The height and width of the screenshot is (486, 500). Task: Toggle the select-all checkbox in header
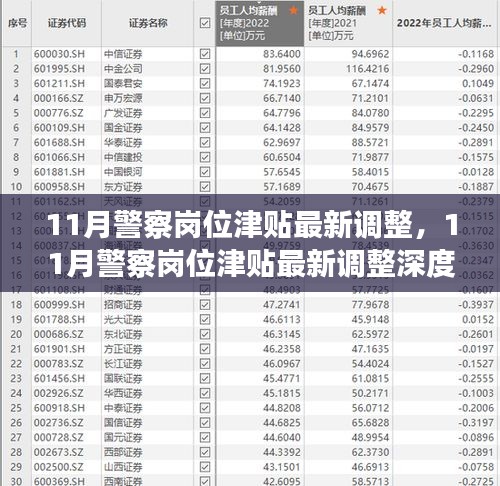point(205,23)
